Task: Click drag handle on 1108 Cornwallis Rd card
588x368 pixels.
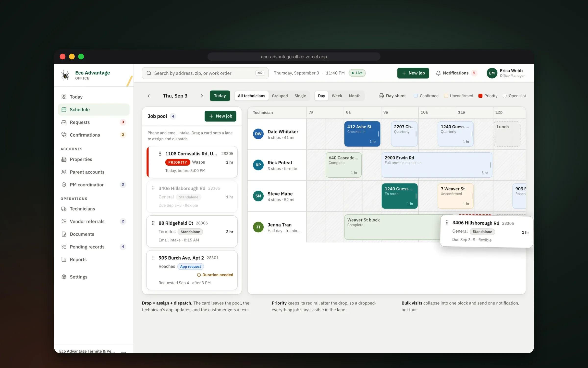Action: (x=160, y=154)
